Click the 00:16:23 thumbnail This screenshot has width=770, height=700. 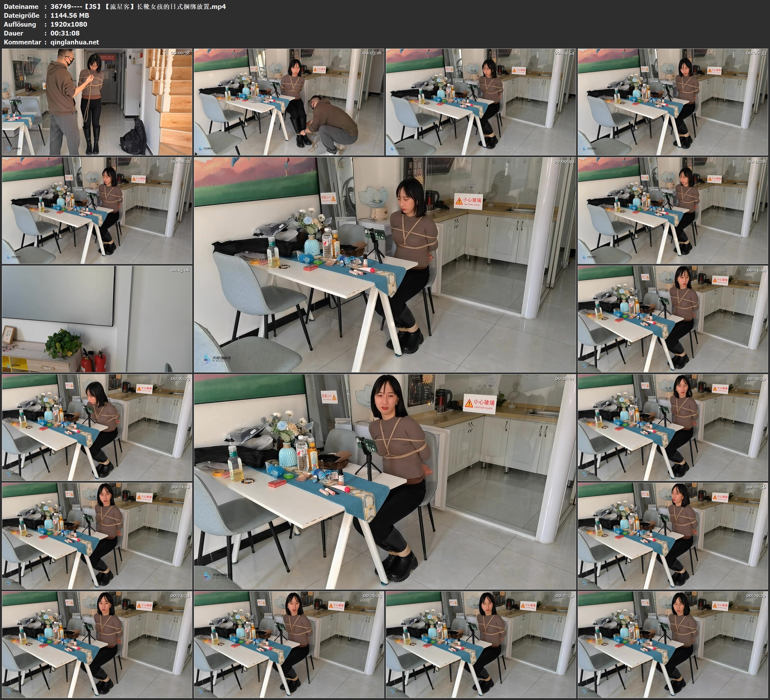pyautogui.click(x=97, y=427)
